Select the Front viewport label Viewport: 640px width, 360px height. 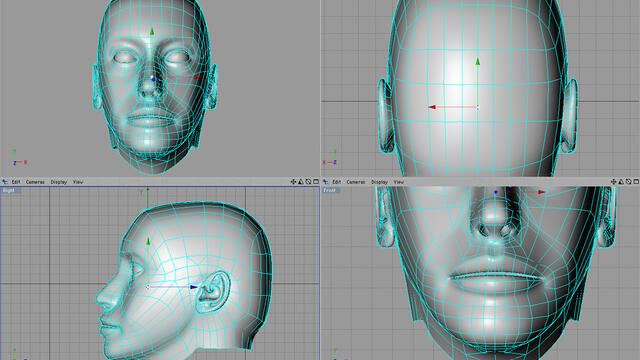330,190
